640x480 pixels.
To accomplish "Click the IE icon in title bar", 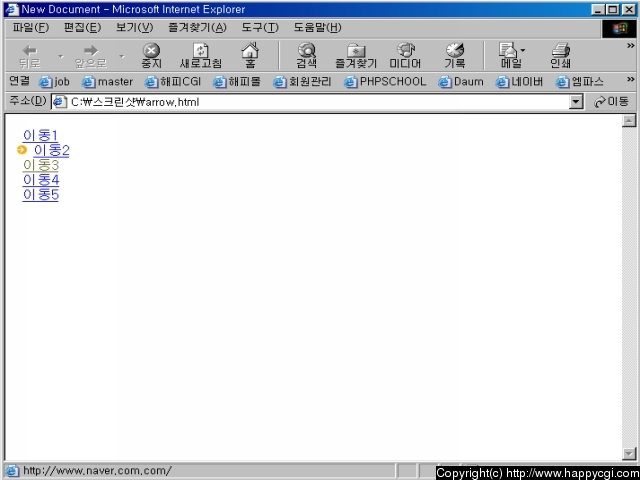I will pyautogui.click(x=11, y=9).
